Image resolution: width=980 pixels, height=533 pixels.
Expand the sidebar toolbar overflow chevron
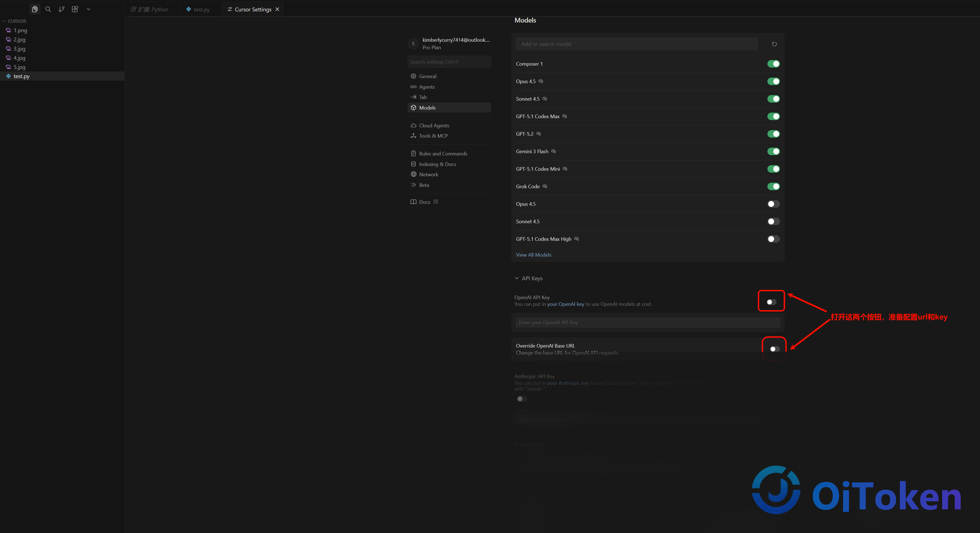click(x=88, y=9)
